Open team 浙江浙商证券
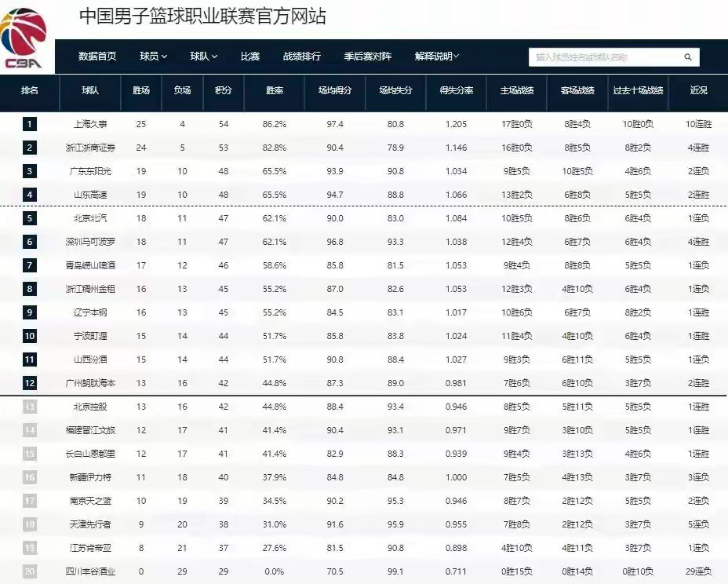Screen dimensions: 728x584 pyautogui.click(x=90, y=148)
